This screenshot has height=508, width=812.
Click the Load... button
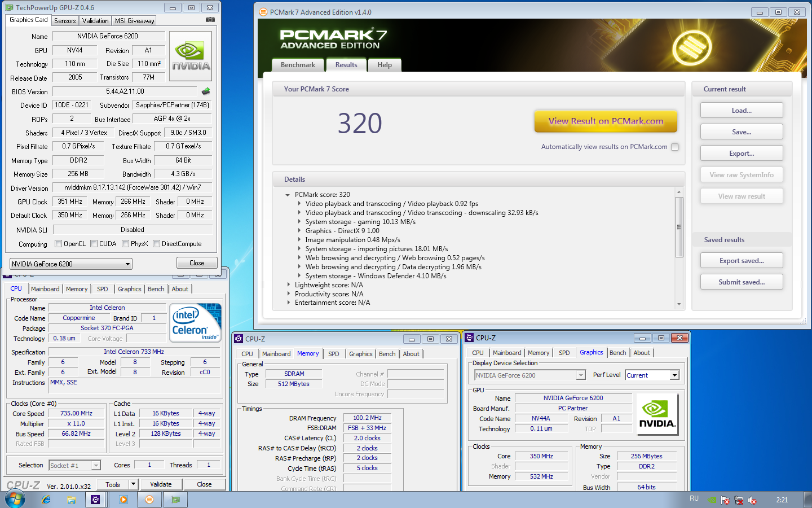pyautogui.click(x=742, y=111)
